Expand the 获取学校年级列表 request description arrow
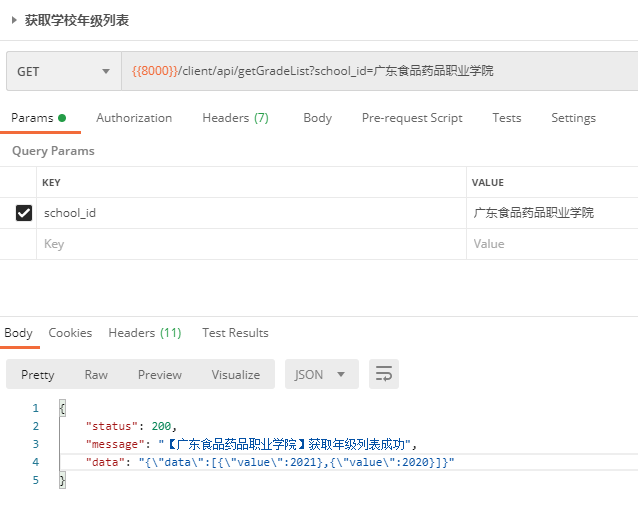Viewport: 638px width, 513px height. 14,20
